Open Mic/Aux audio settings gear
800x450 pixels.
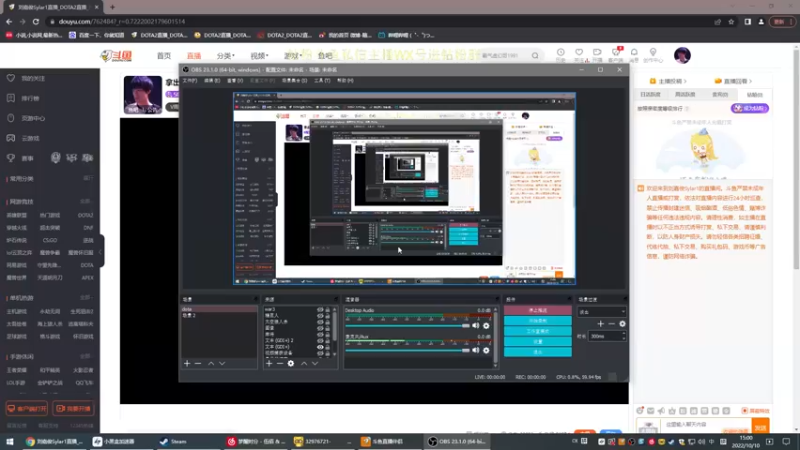point(486,350)
